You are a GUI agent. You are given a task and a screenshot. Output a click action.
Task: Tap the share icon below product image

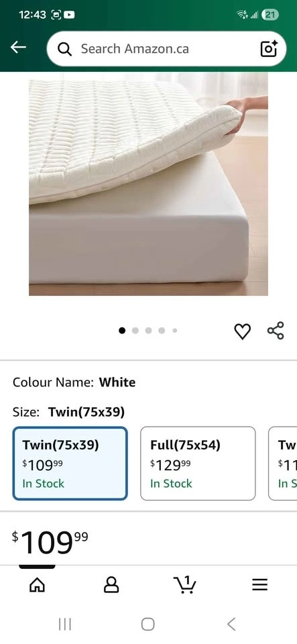(276, 331)
